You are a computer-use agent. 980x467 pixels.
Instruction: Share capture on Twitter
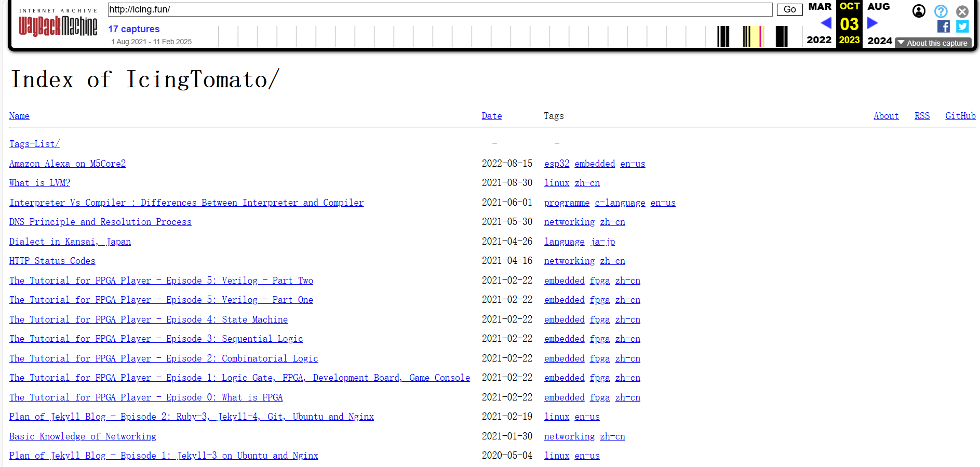tap(962, 26)
